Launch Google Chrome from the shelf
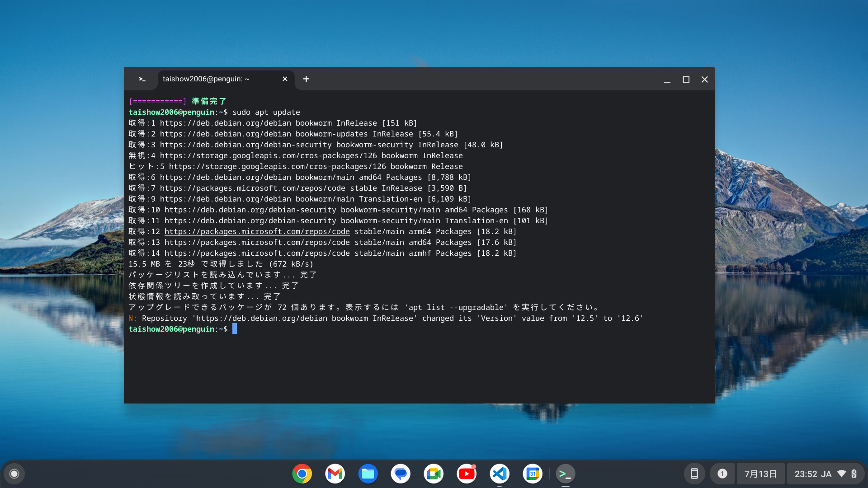The image size is (868, 488). [302, 474]
